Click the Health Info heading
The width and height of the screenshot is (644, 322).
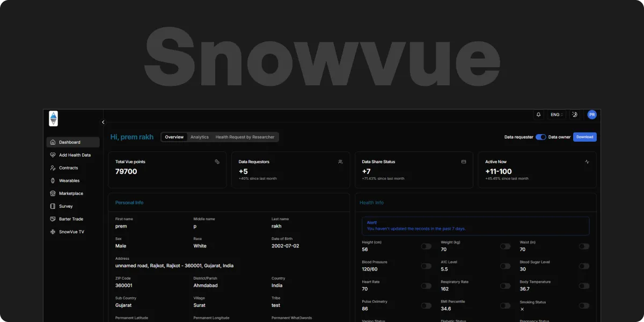coord(371,203)
